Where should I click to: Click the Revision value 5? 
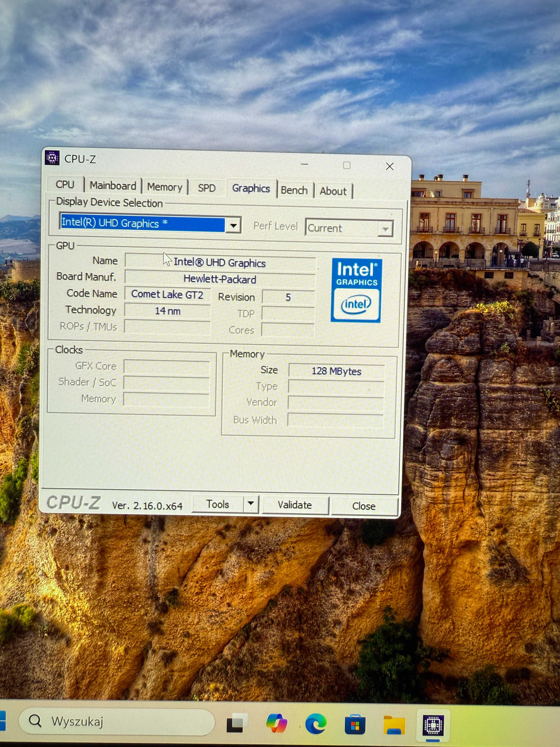click(x=288, y=297)
